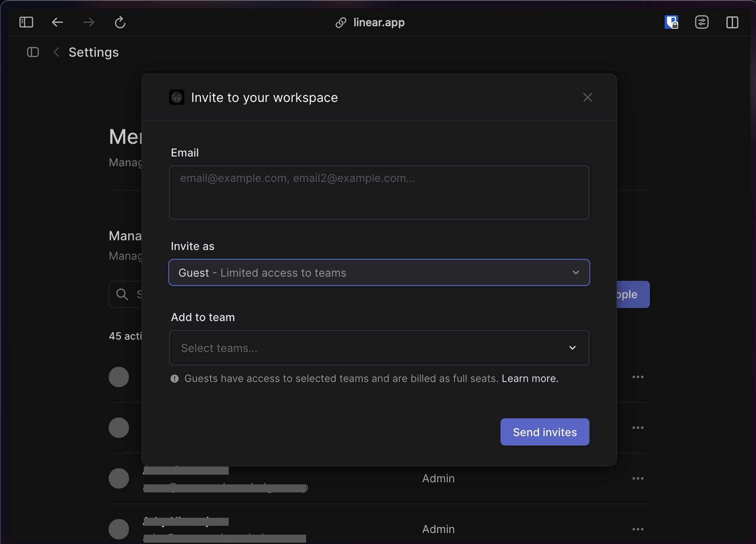Open more options for third member, an Admin

pyautogui.click(x=638, y=478)
